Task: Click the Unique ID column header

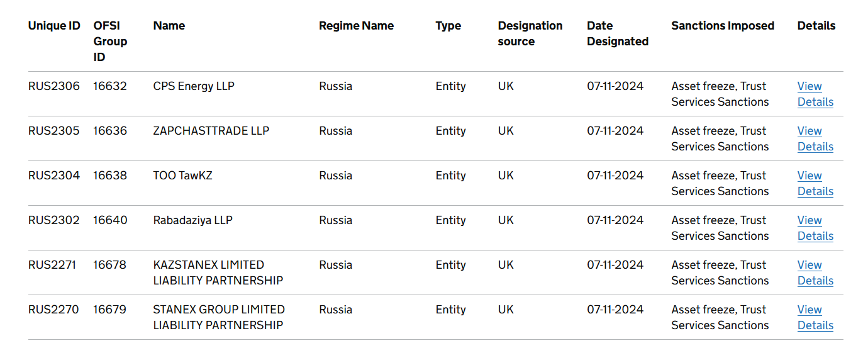Action: pos(54,26)
